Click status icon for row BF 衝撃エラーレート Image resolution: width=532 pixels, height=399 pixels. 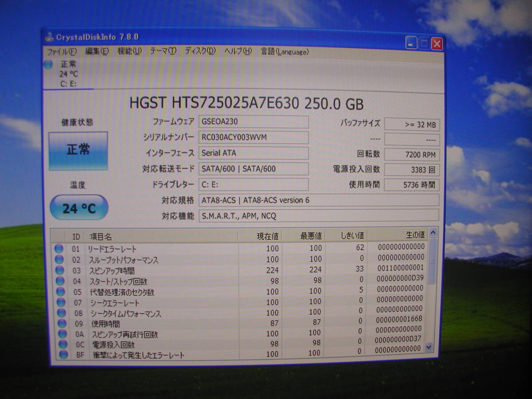[x=64, y=355]
